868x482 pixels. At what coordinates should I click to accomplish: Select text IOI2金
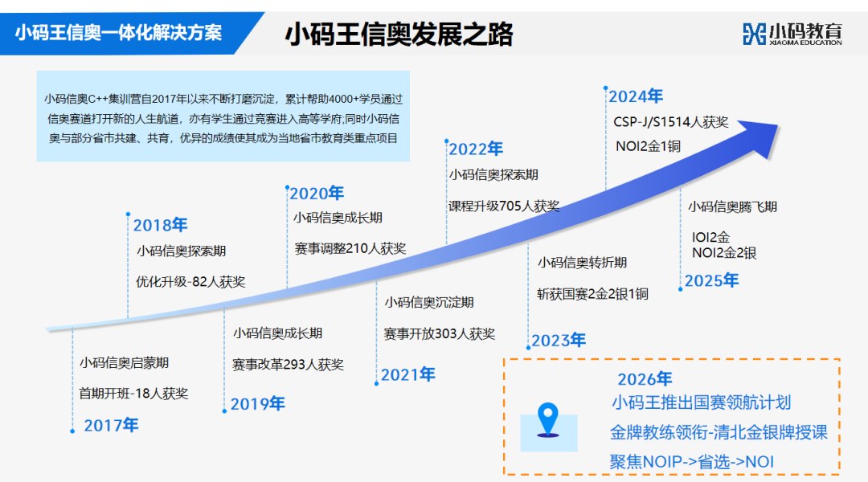[710, 238]
